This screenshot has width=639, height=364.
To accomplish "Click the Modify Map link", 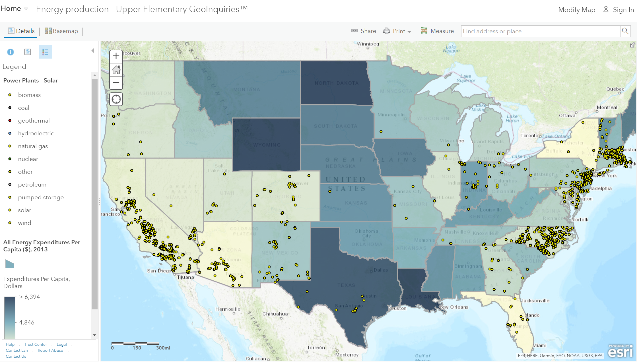I will (576, 10).
